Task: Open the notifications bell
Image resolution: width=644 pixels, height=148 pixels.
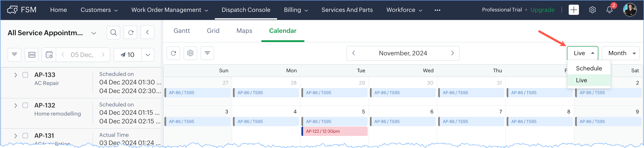Action: pos(609,10)
